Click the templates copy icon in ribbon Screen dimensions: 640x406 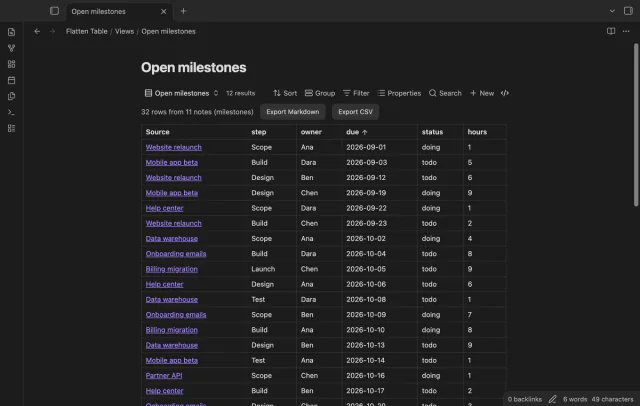coord(11,96)
